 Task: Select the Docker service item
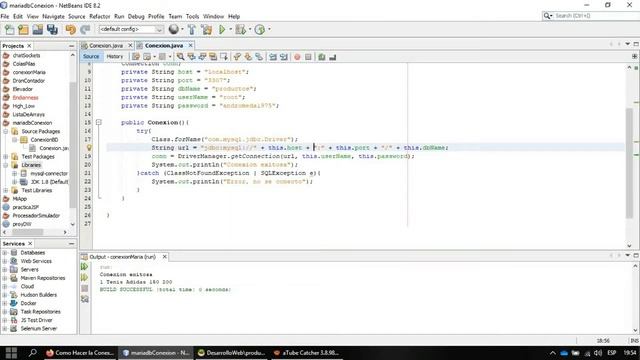(28, 303)
